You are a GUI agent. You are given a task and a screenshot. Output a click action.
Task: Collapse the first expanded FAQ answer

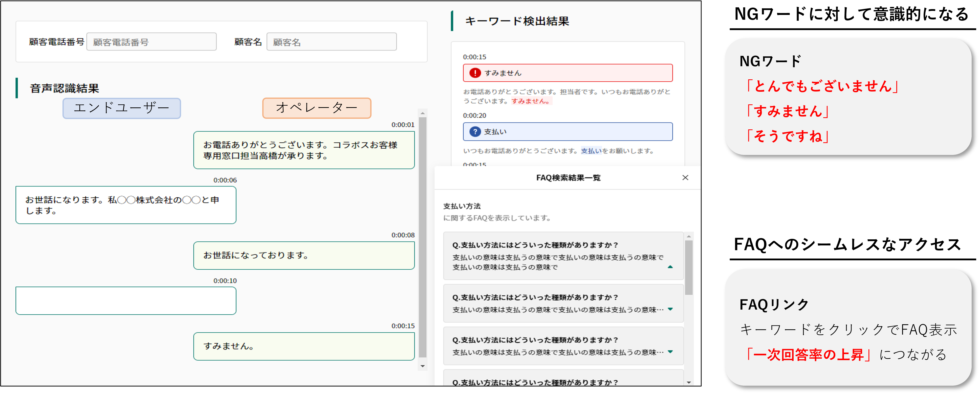670,267
